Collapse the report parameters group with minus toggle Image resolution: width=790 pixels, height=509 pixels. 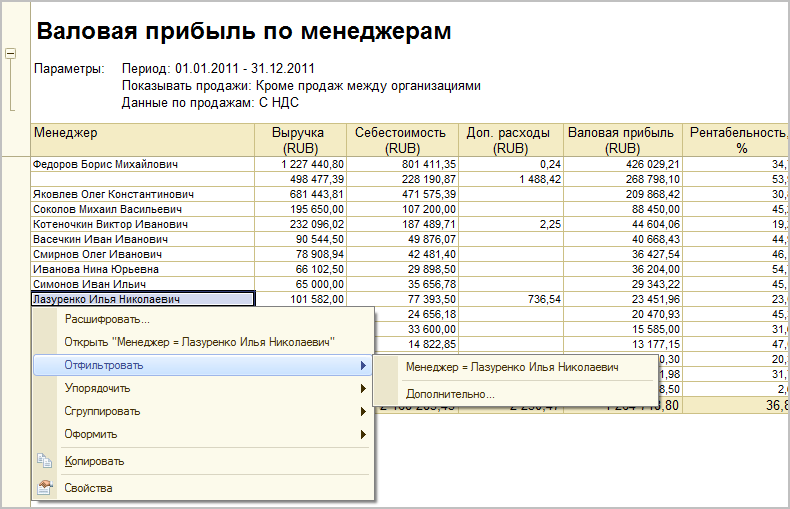point(10,53)
